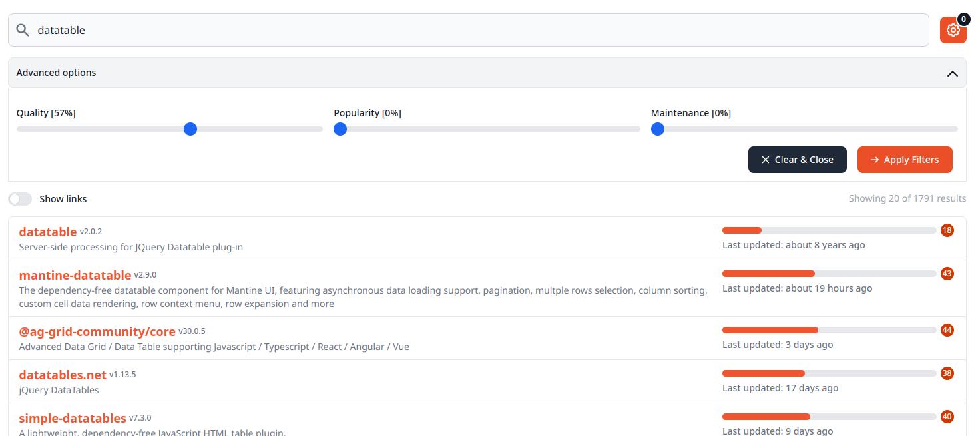Open the simple-datatables package link
The height and width of the screenshot is (436, 980).
click(x=73, y=418)
